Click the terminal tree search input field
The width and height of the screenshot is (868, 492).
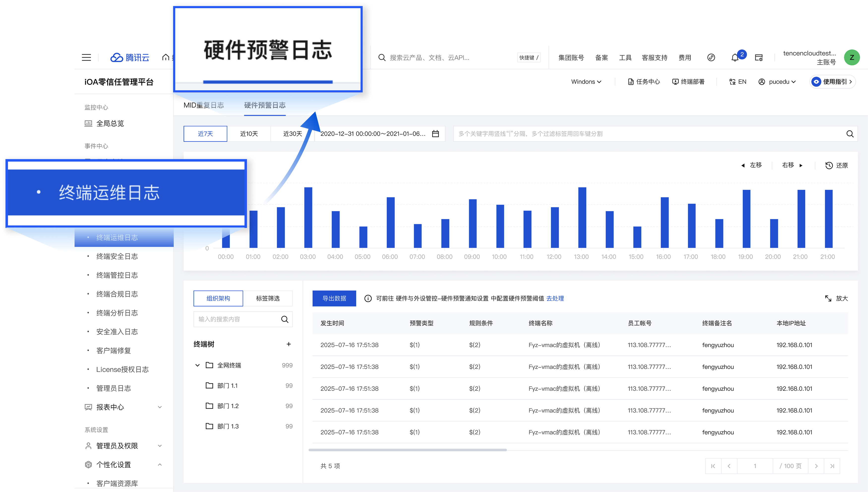point(238,319)
